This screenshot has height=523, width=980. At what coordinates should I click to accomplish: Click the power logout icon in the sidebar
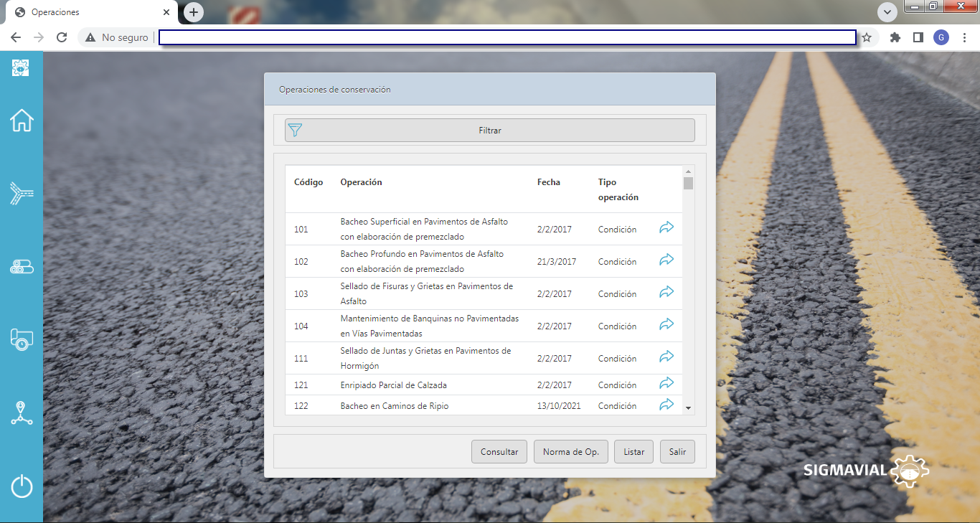[22, 486]
